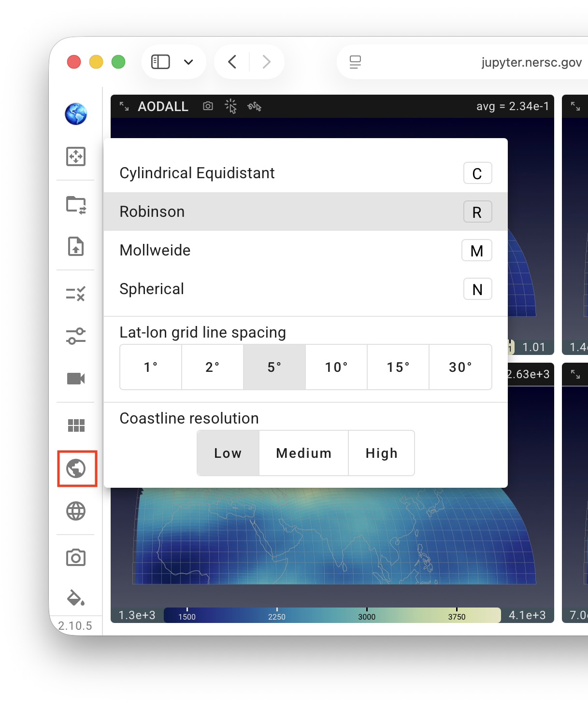Click the bottom color bar gradient
The height and width of the screenshot is (707, 588).
tap(332, 615)
